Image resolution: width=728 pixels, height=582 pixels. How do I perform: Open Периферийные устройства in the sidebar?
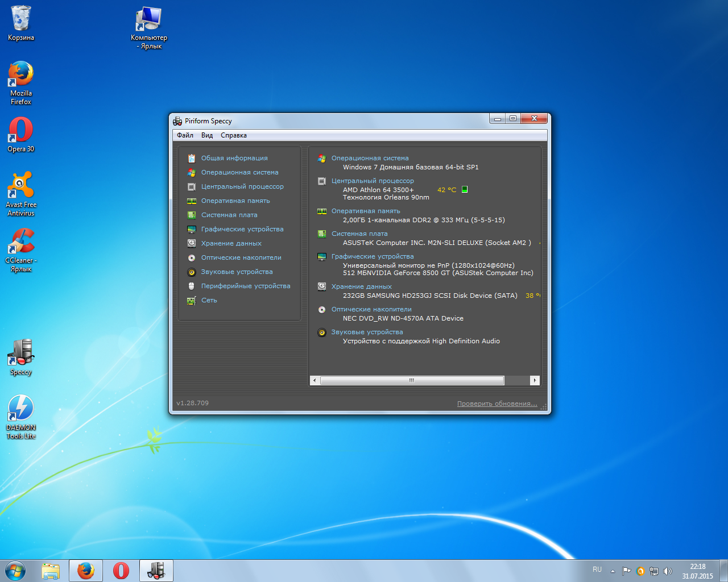[246, 286]
